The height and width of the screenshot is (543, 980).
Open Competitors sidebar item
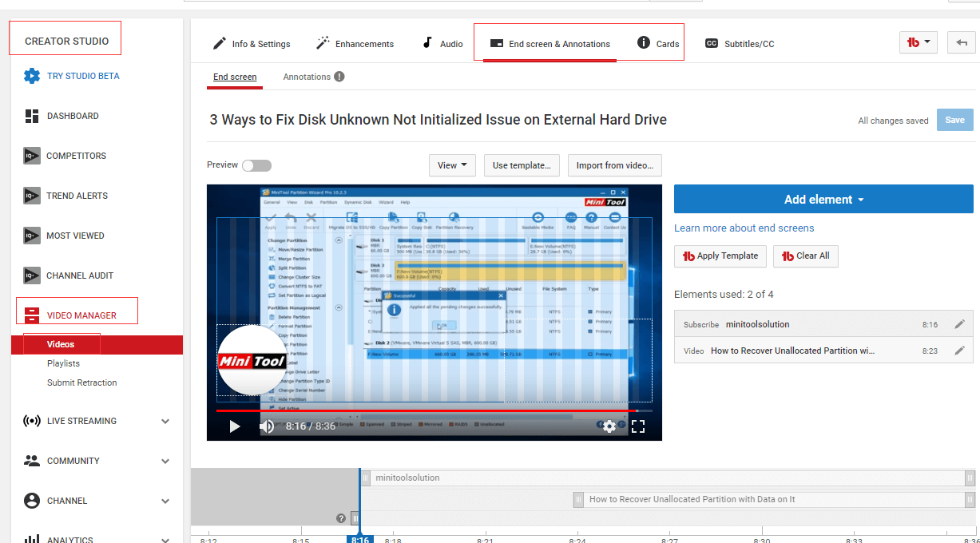click(65, 156)
